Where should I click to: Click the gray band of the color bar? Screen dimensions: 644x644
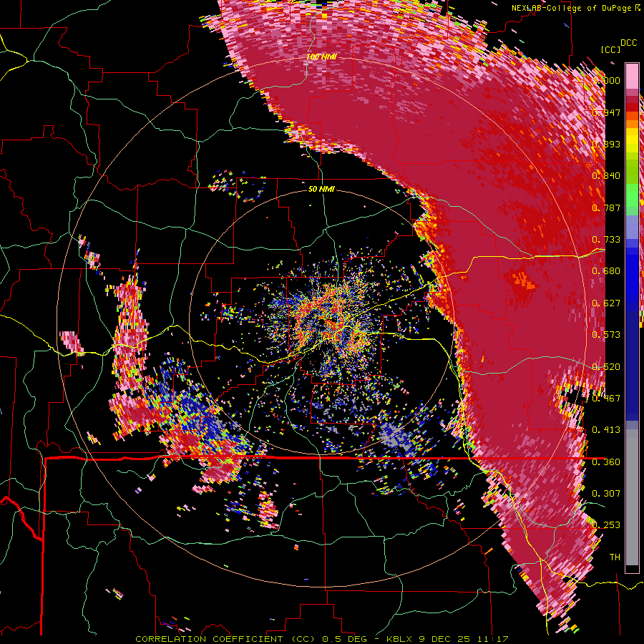coord(632,497)
